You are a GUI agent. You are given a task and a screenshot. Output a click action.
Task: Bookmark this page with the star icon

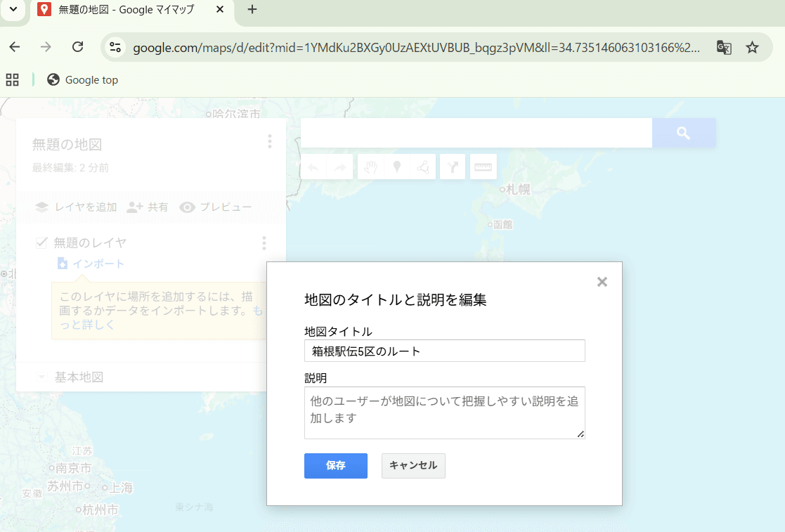coord(752,47)
